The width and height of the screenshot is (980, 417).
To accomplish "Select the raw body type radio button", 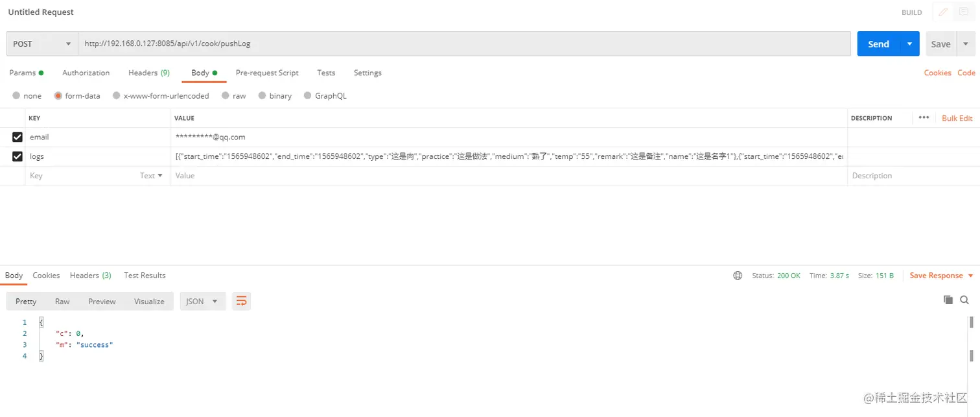I will click(x=225, y=95).
